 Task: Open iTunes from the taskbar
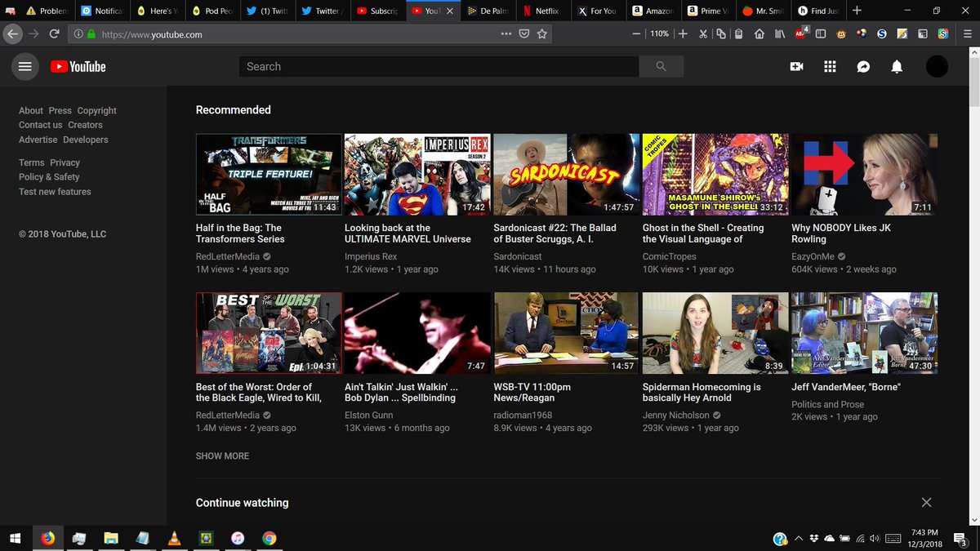click(x=238, y=538)
